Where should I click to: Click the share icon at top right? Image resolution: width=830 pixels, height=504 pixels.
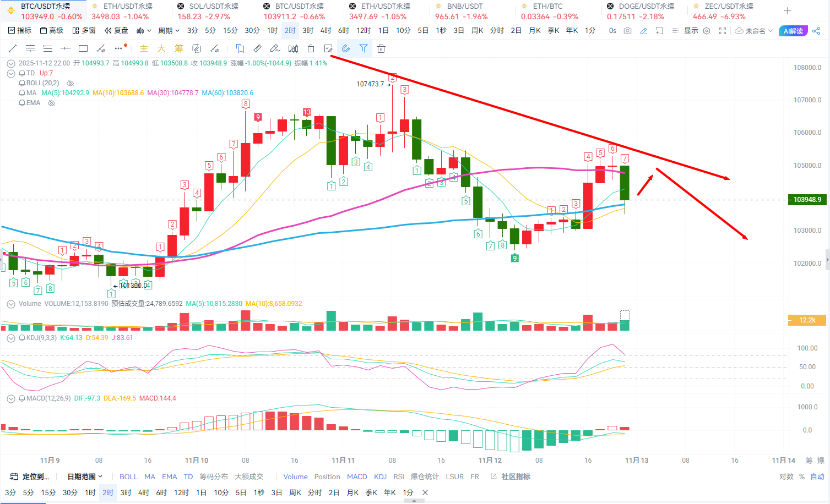(x=817, y=31)
